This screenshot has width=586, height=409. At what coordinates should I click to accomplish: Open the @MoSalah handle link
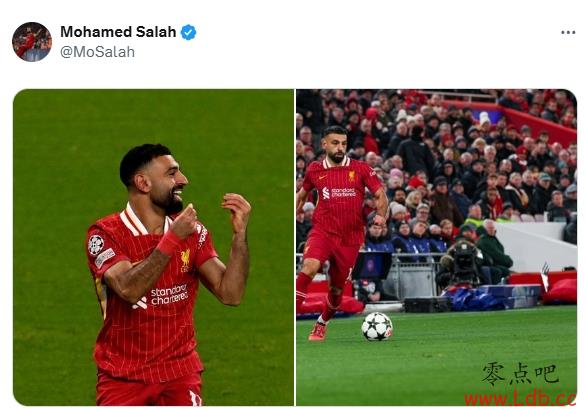tap(97, 52)
